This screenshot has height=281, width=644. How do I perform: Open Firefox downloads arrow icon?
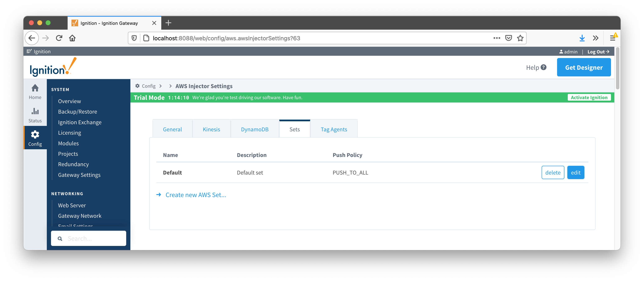[x=582, y=38]
